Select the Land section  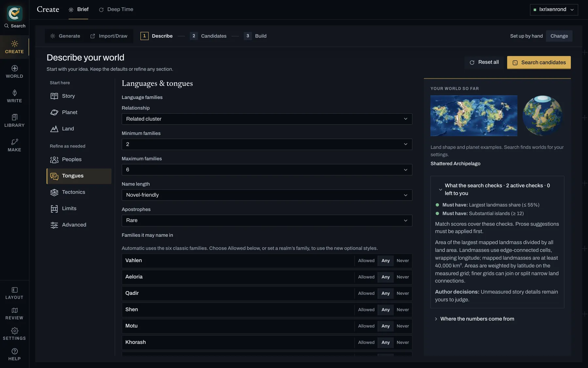click(79, 129)
